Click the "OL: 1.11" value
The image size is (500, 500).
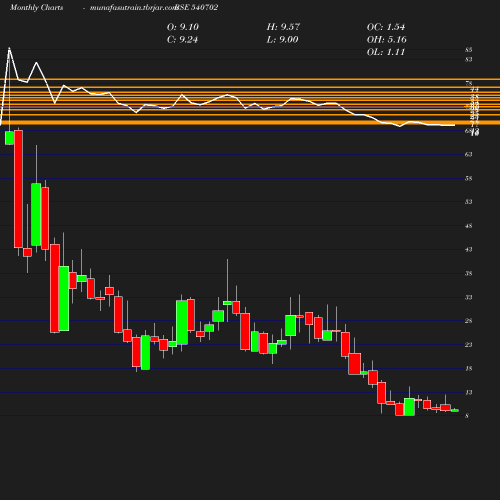pos(386,52)
